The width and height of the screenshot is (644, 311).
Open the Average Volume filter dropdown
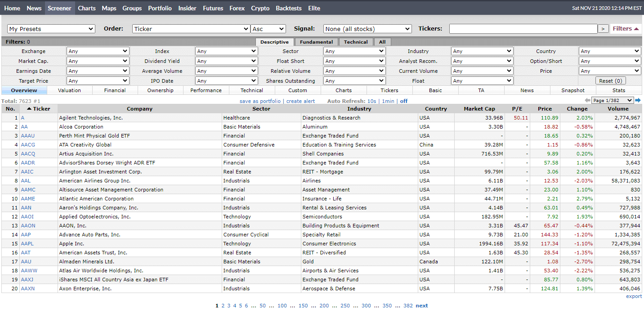coord(227,71)
